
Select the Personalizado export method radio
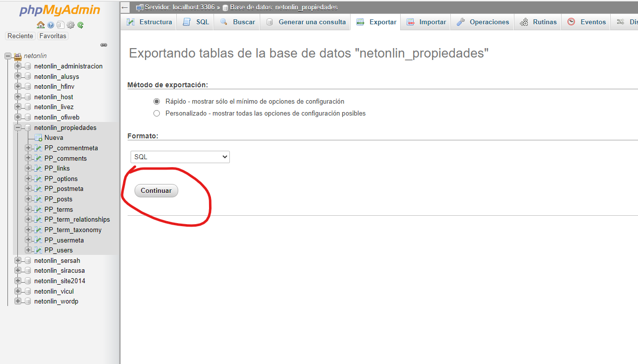pyautogui.click(x=157, y=113)
